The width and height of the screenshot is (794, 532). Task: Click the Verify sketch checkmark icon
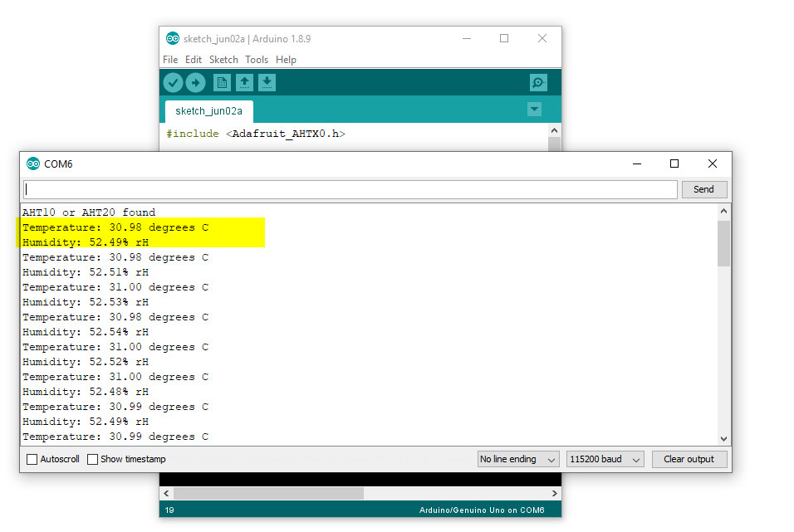(173, 82)
